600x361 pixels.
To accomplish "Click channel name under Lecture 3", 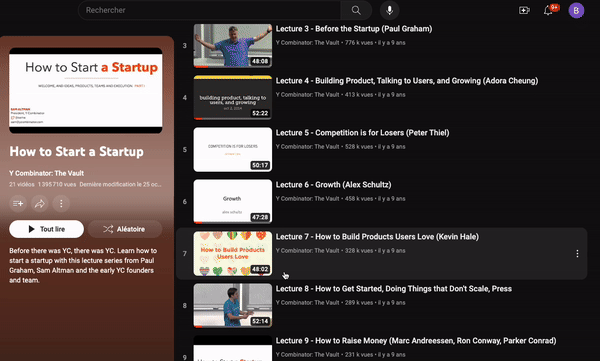I will click(307, 42).
